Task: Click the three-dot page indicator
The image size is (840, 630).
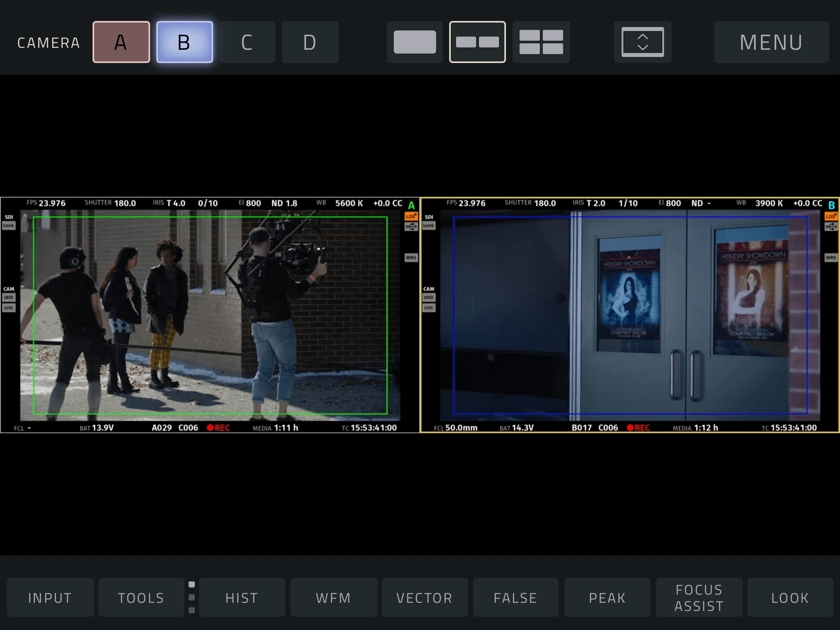Action: [191, 597]
